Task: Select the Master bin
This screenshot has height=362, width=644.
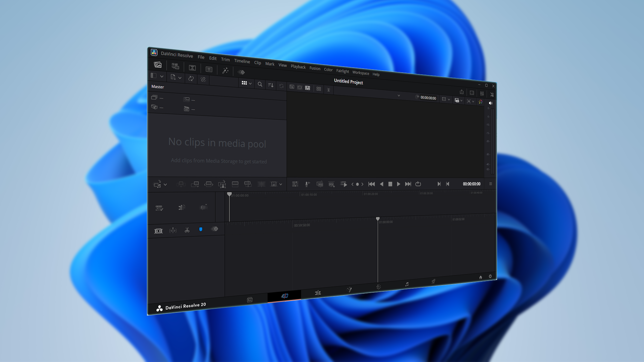Action: 157,87
